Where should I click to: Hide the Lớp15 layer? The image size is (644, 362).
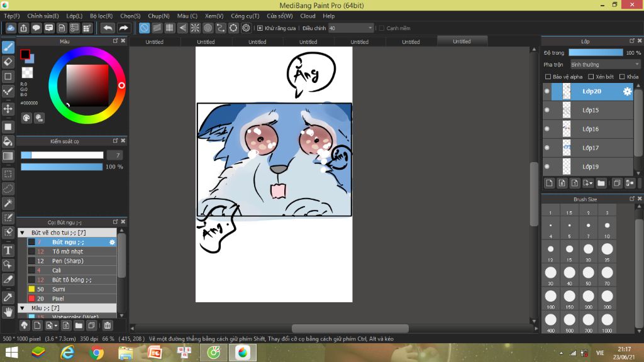pos(547,110)
